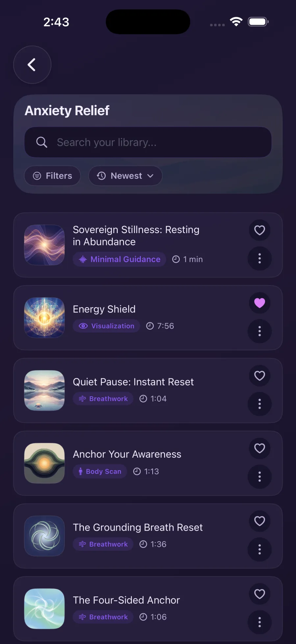Favorite Sovereign Stillness with the heart
This screenshot has width=296, height=644.
coord(259,230)
